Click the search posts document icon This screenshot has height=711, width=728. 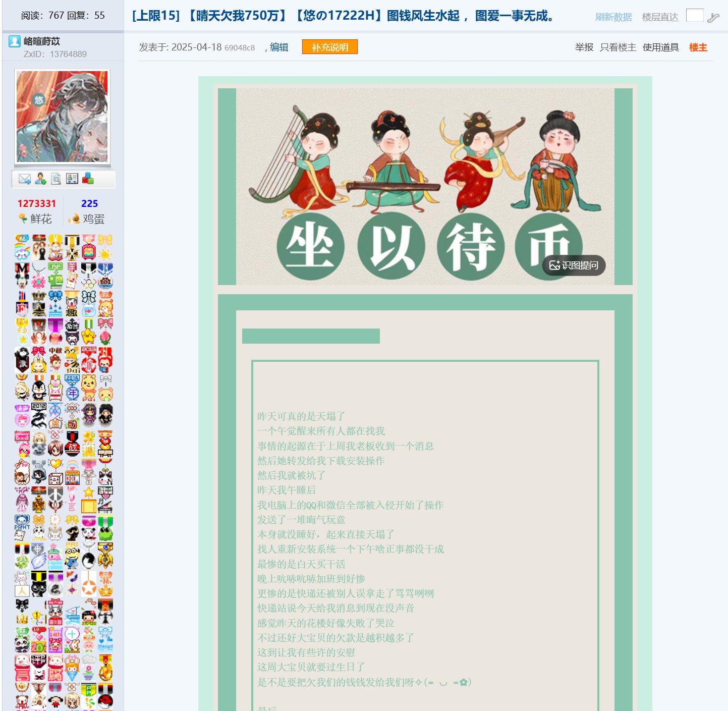tap(56, 179)
